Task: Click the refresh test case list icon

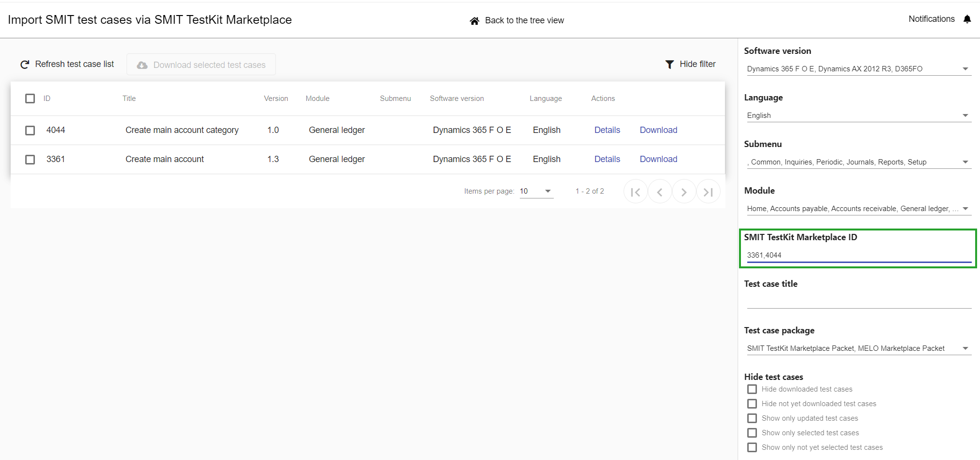Action: click(25, 65)
